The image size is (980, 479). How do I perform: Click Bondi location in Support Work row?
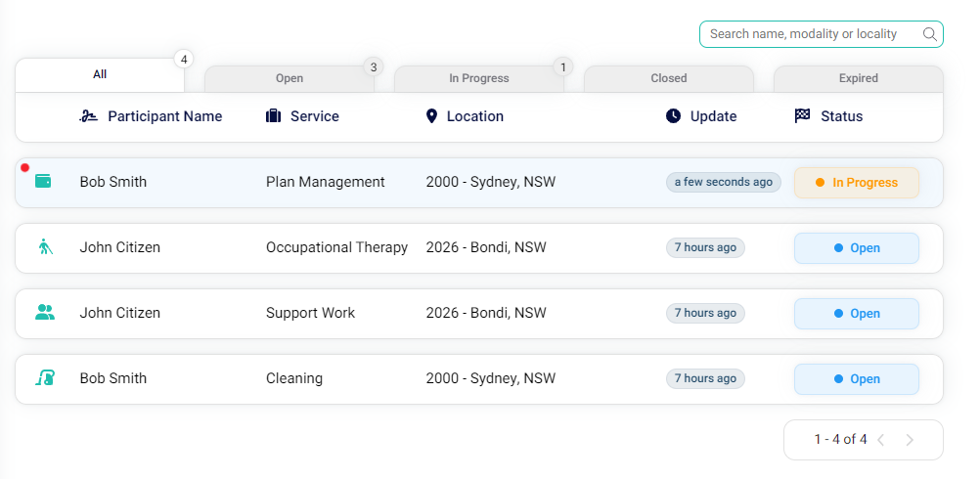point(486,313)
